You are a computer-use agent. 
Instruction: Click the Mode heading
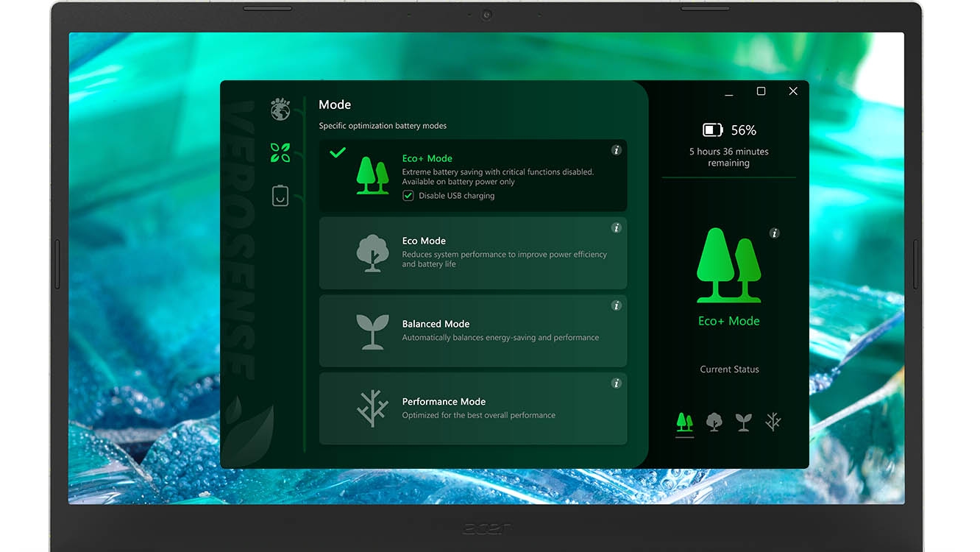coord(335,105)
